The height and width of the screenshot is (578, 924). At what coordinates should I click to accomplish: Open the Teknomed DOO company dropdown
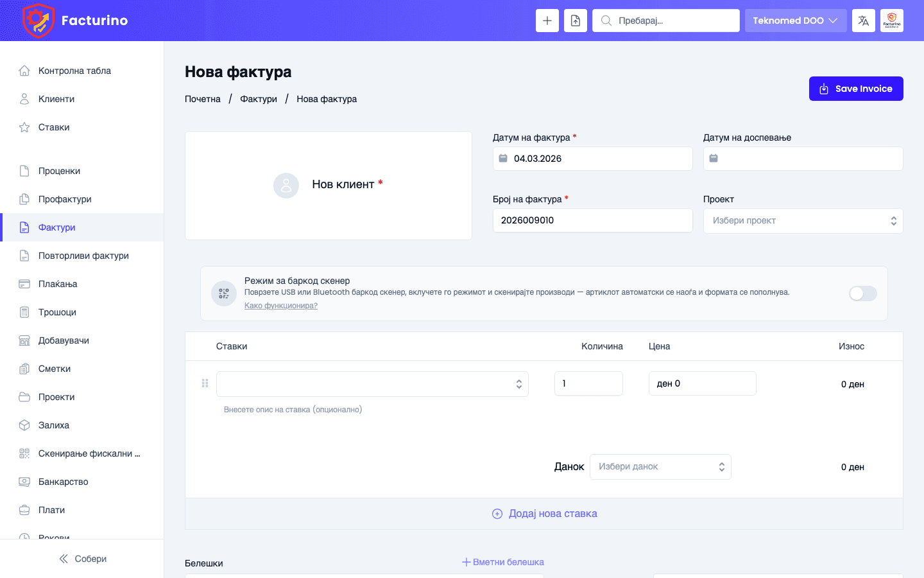click(795, 20)
